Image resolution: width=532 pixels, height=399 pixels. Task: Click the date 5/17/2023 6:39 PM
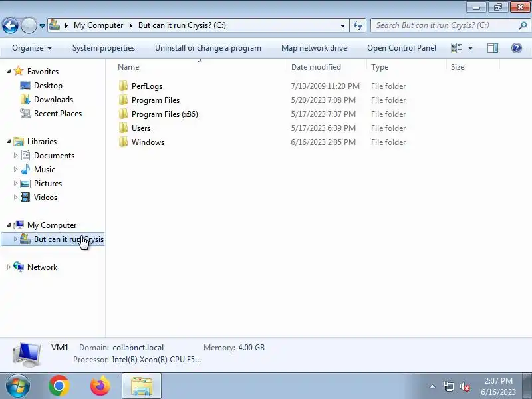click(323, 128)
